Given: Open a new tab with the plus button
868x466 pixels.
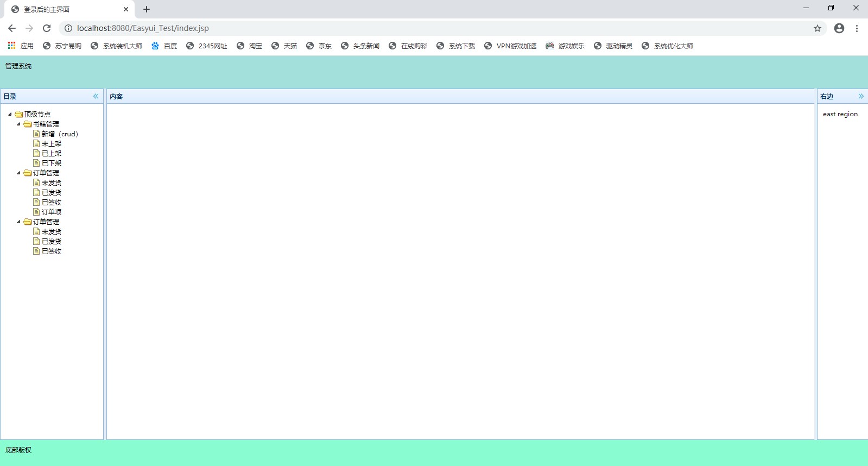Looking at the screenshot, I should coord(147,9).
